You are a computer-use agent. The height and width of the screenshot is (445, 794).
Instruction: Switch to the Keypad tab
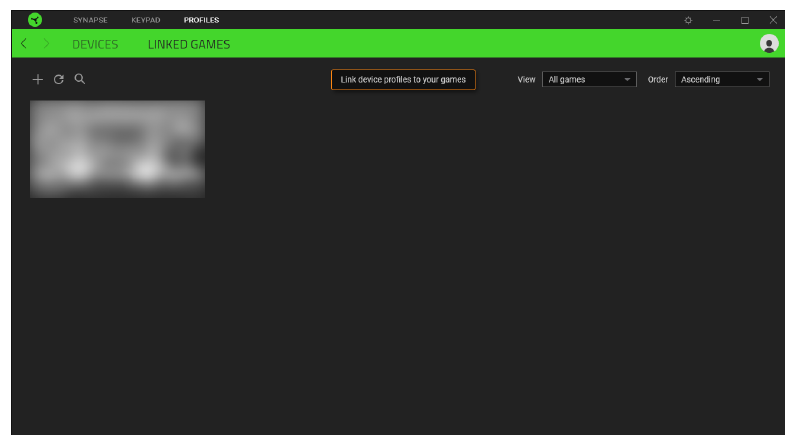pyautogui.click(x=146, y=20)
